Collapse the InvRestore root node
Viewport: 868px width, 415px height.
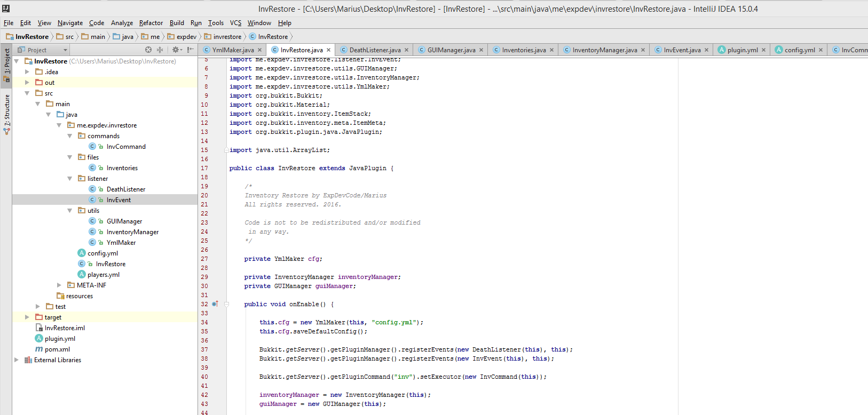coord(17,61)
